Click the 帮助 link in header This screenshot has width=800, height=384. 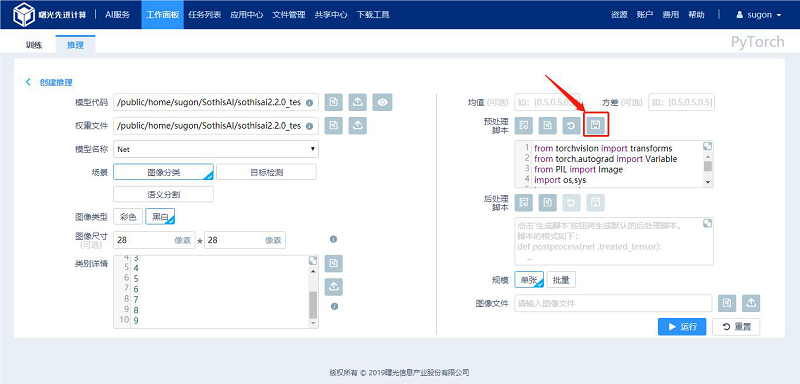tap(696, 15)
